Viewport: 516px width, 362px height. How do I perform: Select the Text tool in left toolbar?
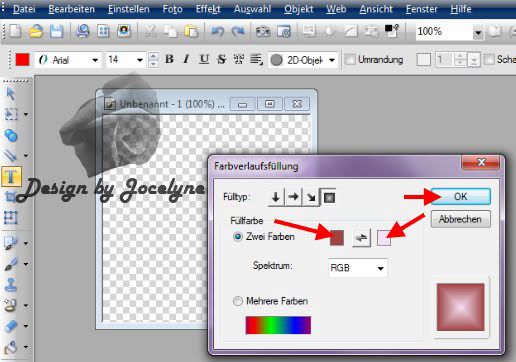[x=11, y=176]
